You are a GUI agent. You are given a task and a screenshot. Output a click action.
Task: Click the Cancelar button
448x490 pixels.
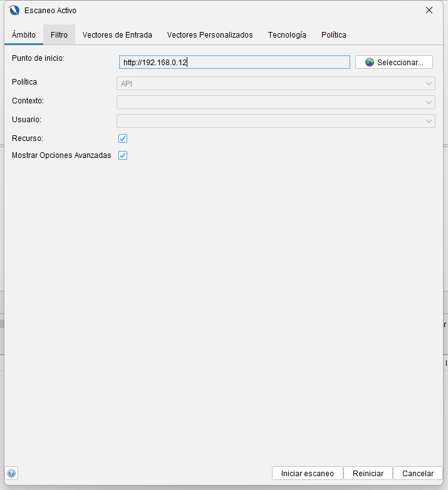pos(418,474)
